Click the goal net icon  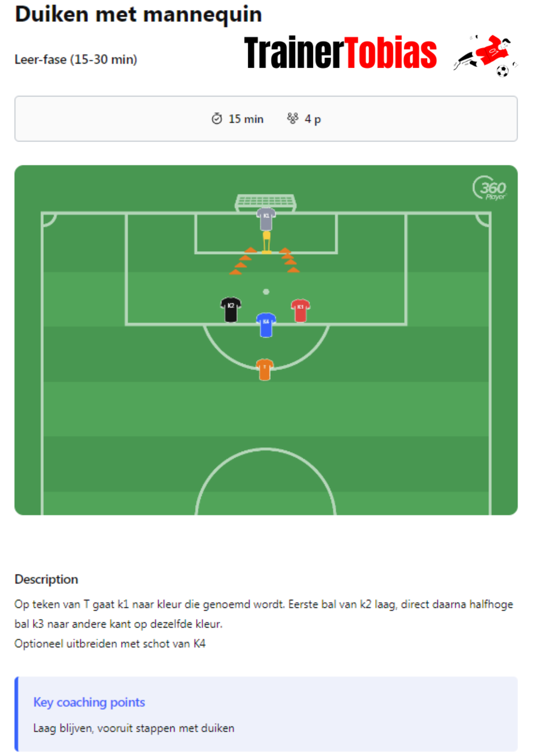265,201
